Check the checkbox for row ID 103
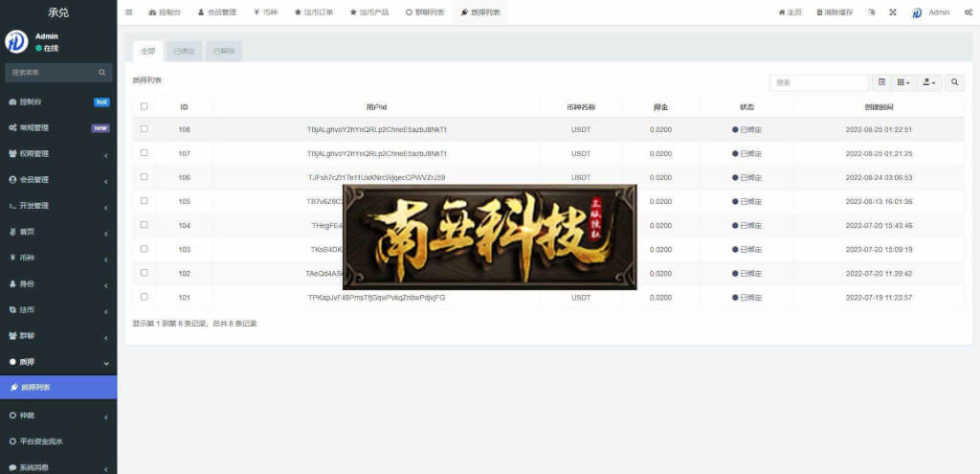The image size is (980, 474). [144, 249]
